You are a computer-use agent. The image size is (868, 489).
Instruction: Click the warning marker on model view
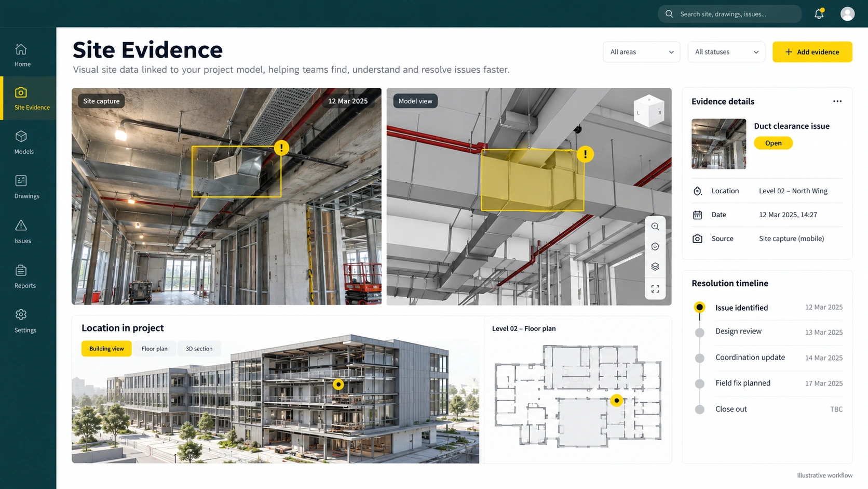585,154
